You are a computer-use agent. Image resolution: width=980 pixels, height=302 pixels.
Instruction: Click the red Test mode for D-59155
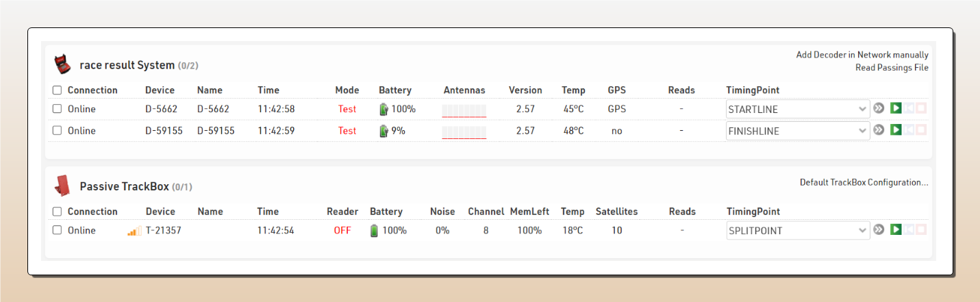(x=347, y=131)
